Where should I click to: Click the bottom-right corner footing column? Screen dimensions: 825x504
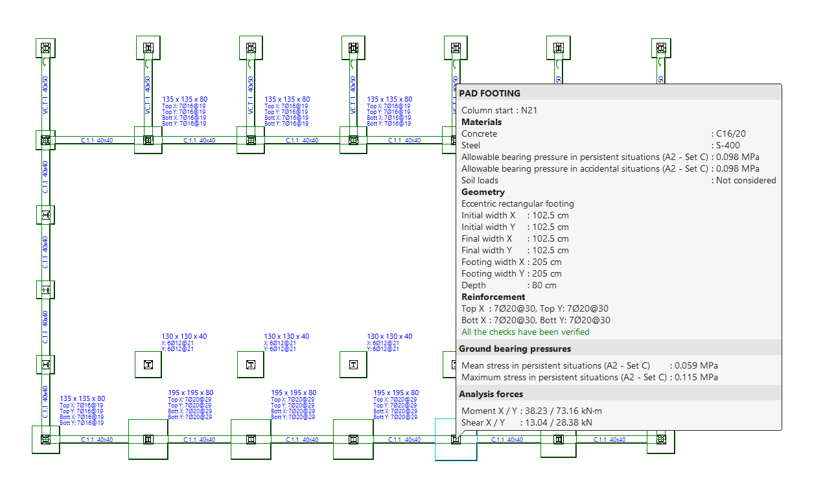660,440
